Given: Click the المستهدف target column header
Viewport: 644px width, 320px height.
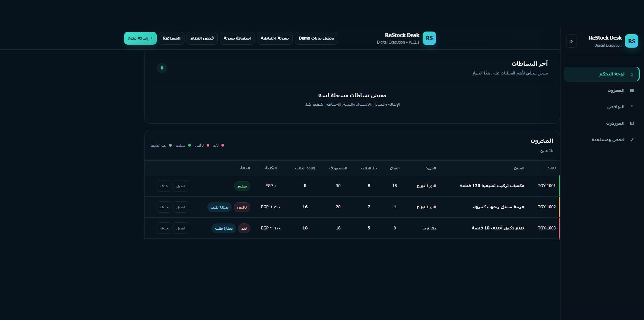Looking at the screenshot, I should click(x=338, y=168).
